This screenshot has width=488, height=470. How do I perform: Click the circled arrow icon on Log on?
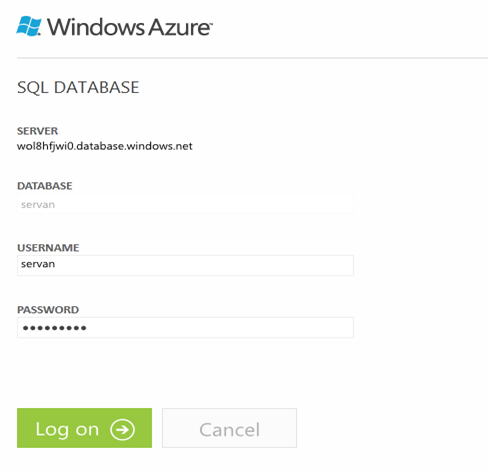pyautogui.click(x=122, y=429)
